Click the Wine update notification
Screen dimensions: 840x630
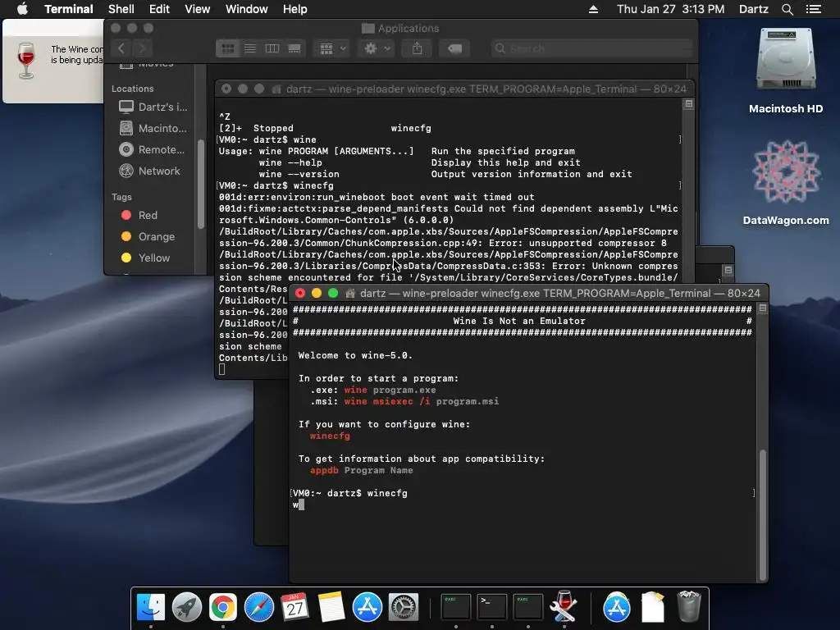coord(53,61)
